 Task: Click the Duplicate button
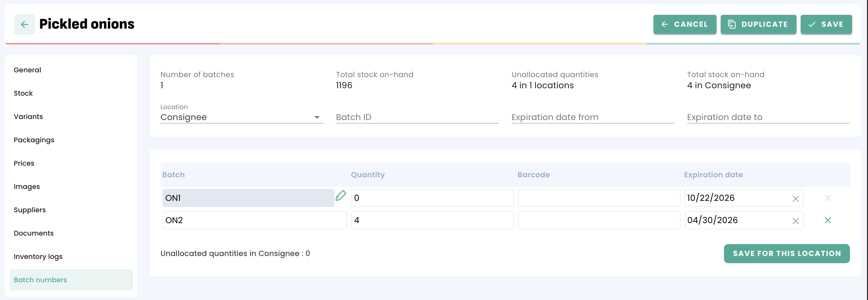758,24
